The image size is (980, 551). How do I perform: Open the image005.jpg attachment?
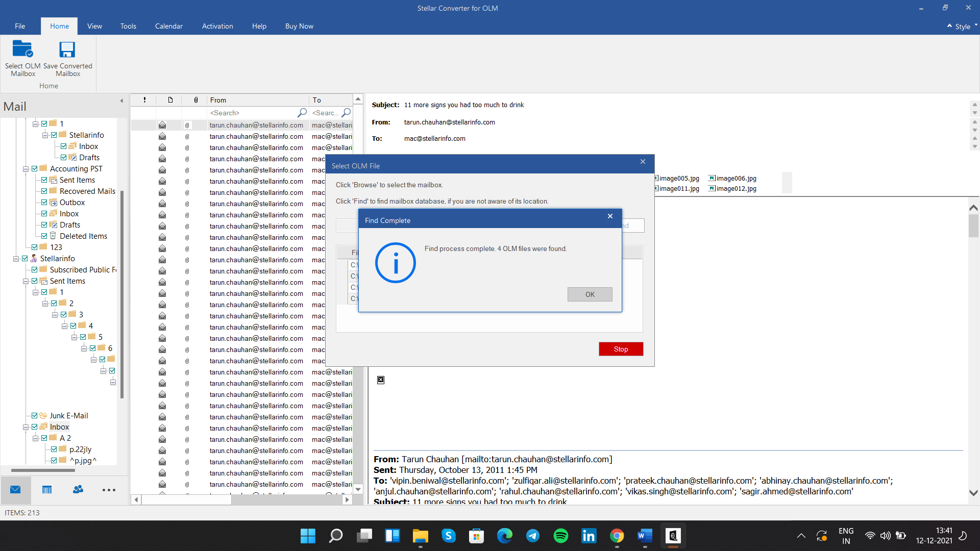click(x=677, y=178)
